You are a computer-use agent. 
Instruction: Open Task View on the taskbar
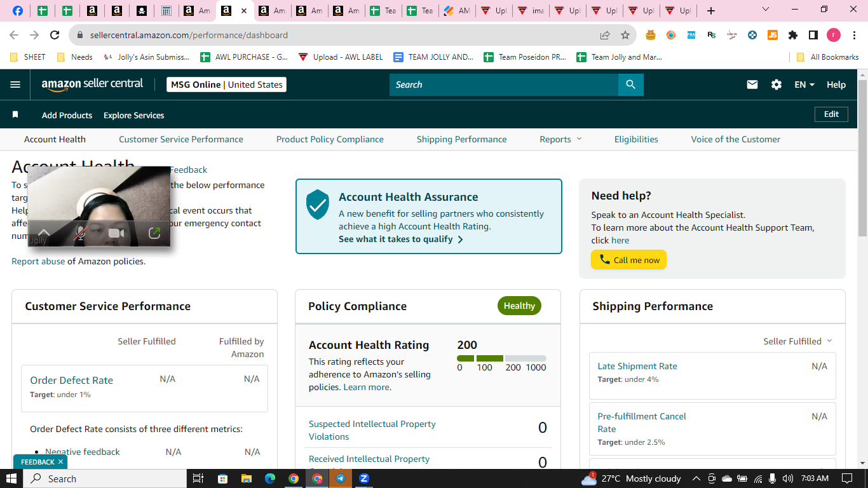(x=198, y=478)
